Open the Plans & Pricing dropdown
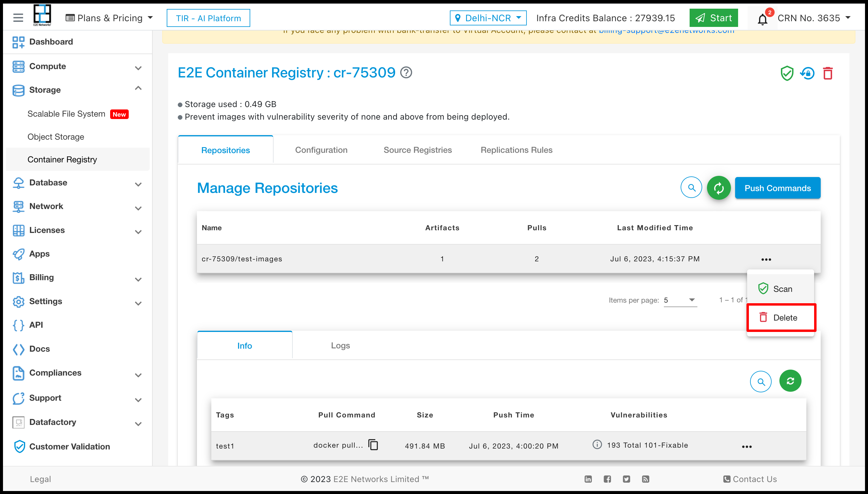868x494 pixels. click(x=109, y=18)
